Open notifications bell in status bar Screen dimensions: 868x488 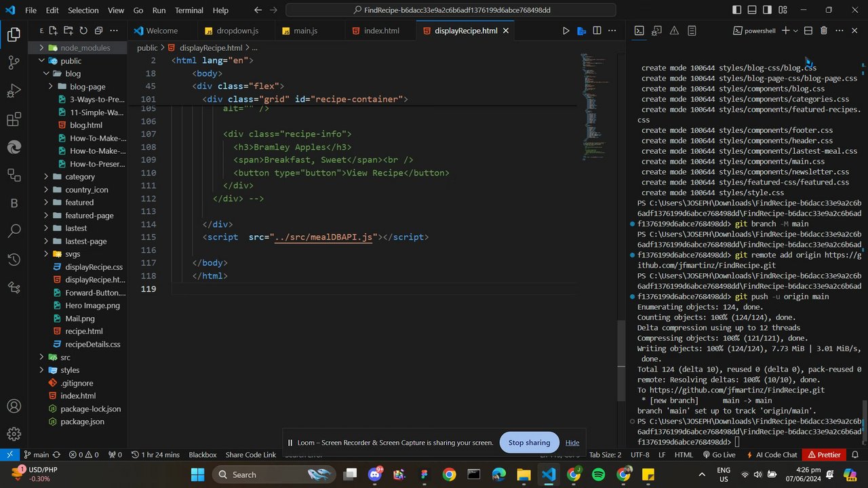pyautogui.click(x=855, y=455)
